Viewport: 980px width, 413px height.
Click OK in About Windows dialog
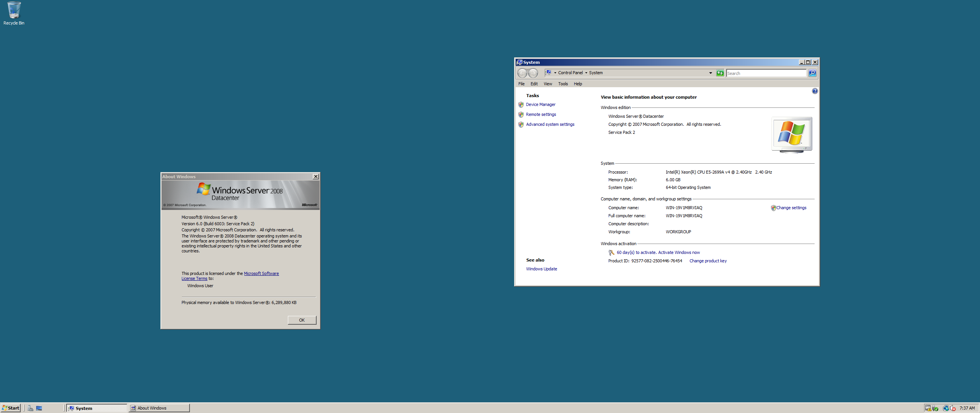pyautogui.click(x=302, y=320)
